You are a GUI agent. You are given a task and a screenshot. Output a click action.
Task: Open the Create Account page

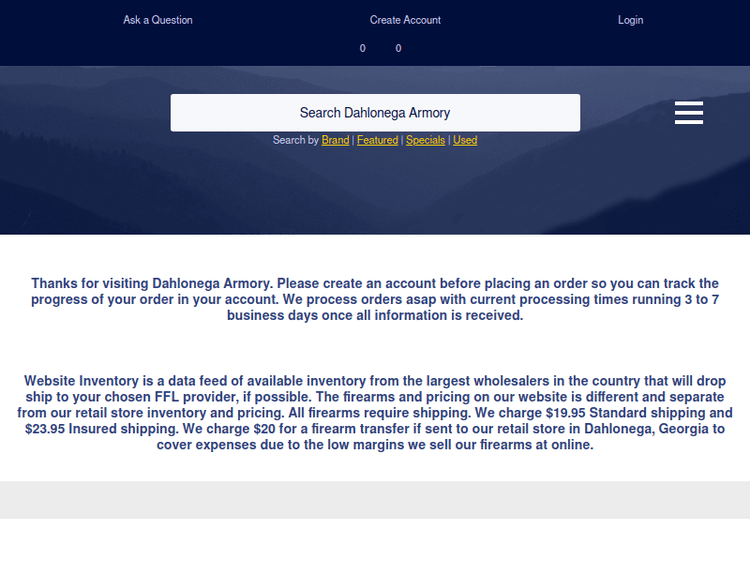point(405,20)
